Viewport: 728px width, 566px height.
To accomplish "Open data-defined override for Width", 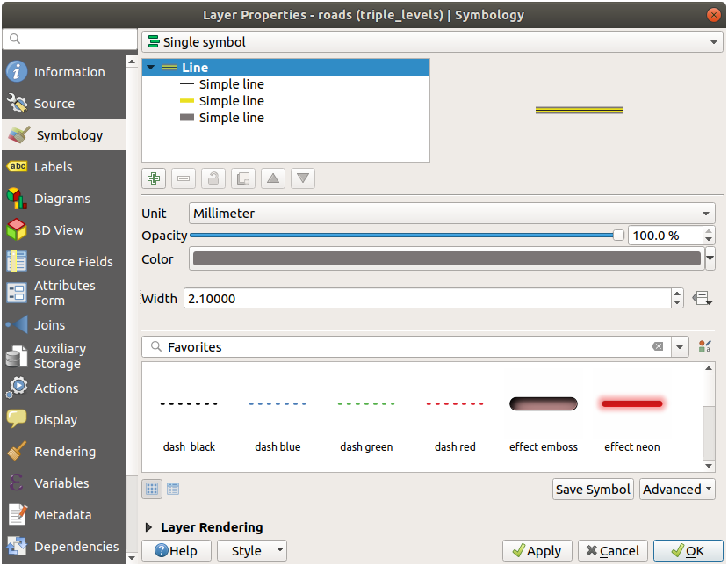I will pos(702,298).
